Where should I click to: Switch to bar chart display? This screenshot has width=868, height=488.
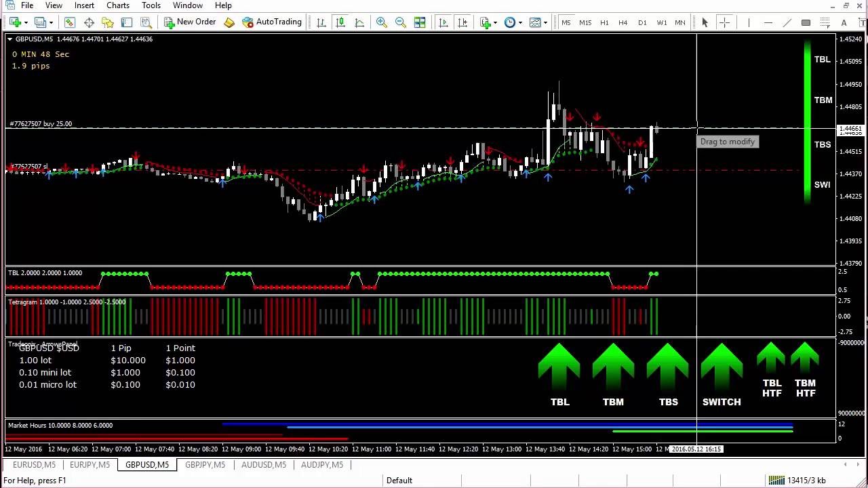pos(321,22)
